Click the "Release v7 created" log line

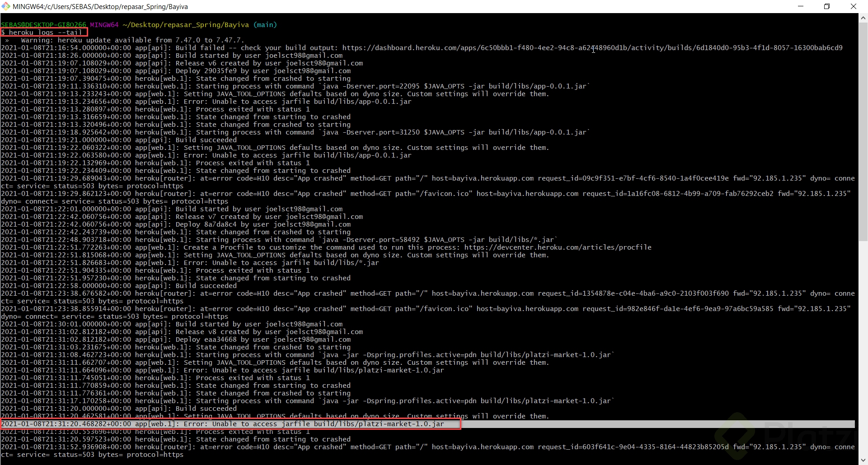pos(182,217)
